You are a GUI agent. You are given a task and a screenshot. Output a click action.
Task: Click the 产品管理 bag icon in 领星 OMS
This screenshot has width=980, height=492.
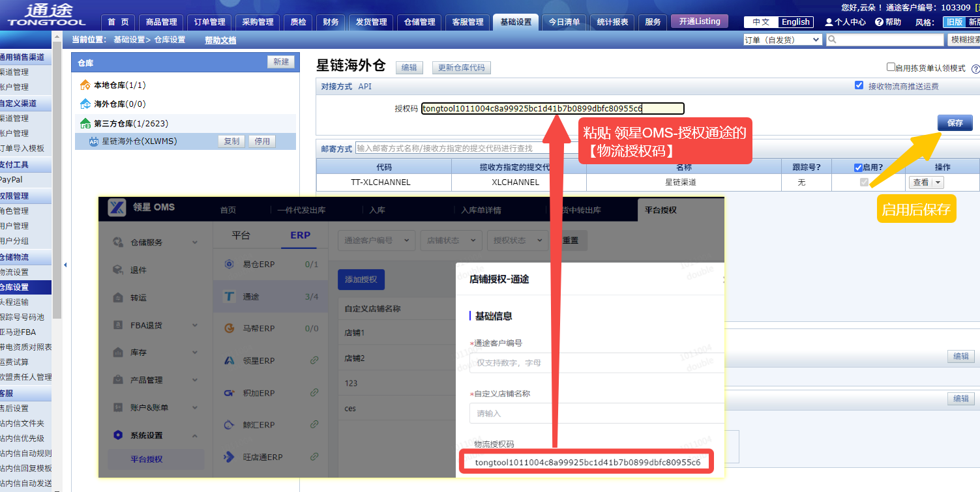click(118, 379)
